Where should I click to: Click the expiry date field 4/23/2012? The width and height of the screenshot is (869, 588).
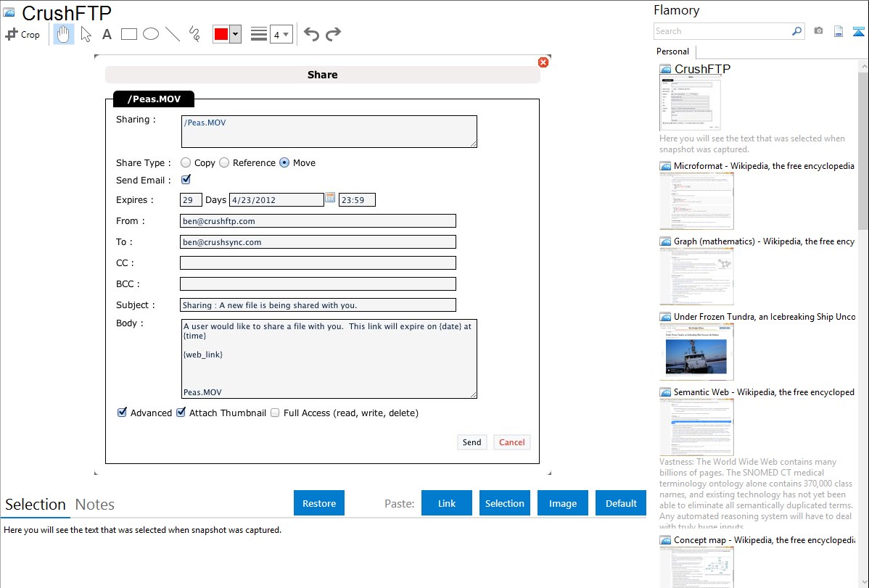click(x=276, y=200)
